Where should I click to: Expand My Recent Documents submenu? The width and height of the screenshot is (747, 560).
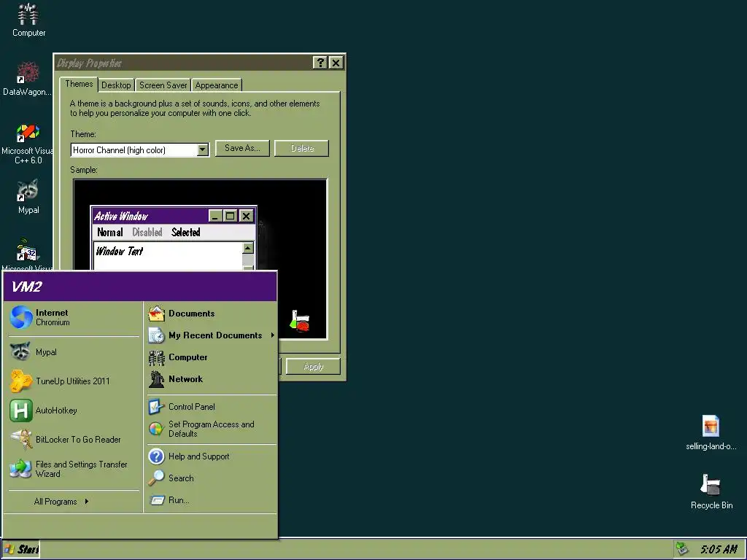[211, 335]
